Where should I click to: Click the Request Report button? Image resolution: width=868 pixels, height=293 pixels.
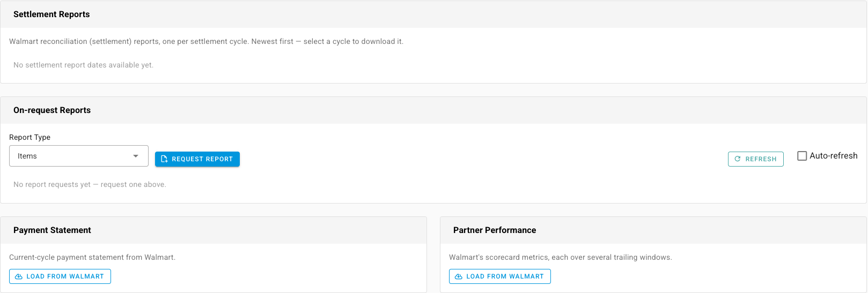tap(197, 159)
